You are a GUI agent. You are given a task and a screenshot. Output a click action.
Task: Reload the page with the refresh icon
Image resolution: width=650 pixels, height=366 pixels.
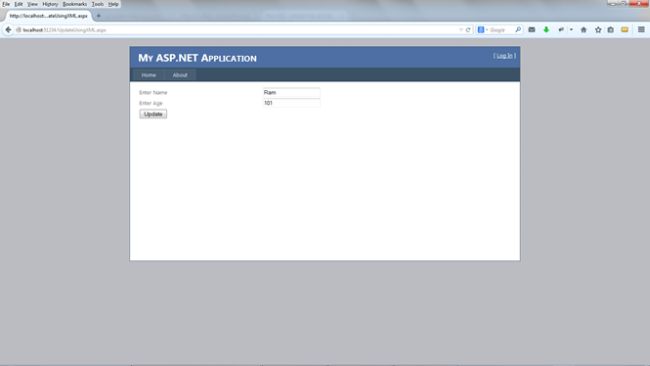tap(468, 30)
